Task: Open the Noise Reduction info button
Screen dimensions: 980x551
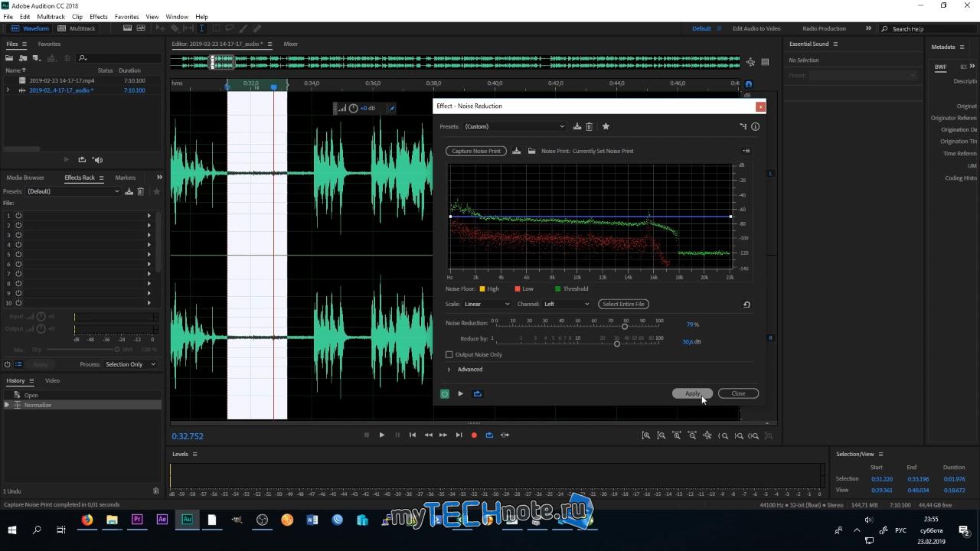Action: coord(755,126)
